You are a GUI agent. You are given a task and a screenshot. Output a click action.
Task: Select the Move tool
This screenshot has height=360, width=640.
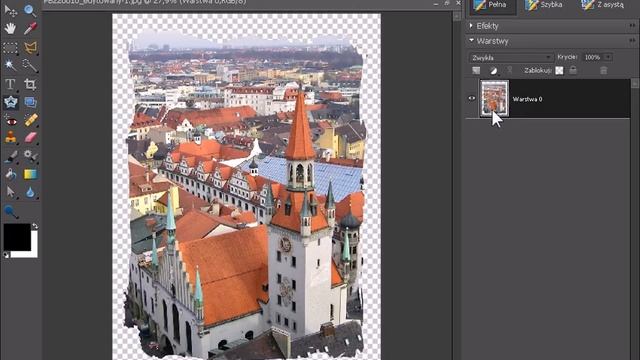pyautogui.click(x=11, y=11)
